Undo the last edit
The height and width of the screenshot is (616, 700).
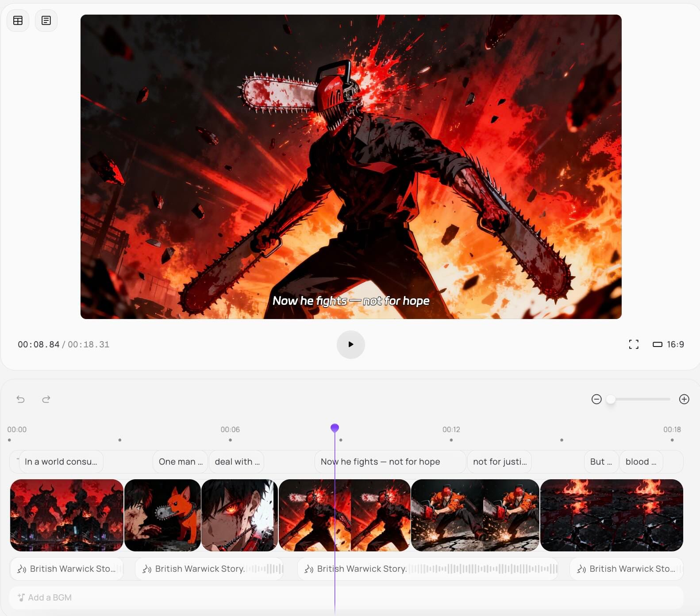[x=21, y=399]
